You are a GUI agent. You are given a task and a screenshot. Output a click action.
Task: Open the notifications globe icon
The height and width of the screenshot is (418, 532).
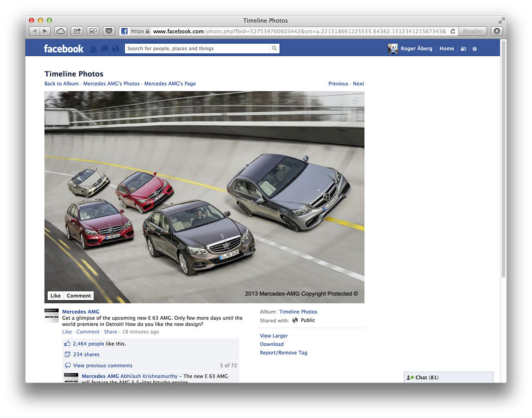116,49
